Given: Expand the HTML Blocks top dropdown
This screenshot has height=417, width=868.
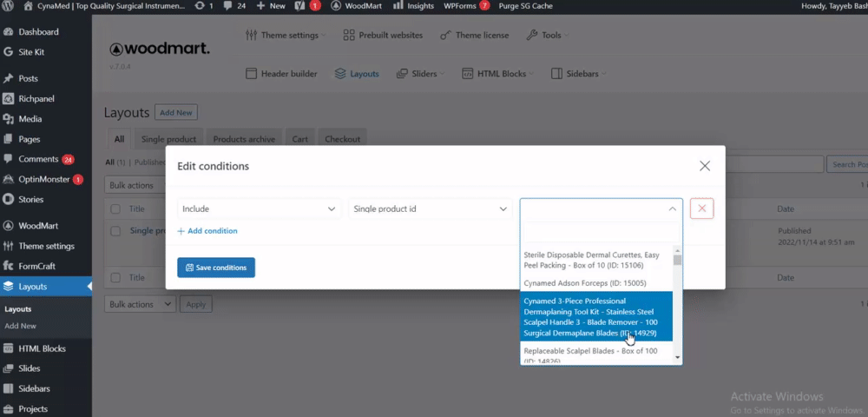Looking at the screenshot, I should pyautogui.click(x=498, y=74).
